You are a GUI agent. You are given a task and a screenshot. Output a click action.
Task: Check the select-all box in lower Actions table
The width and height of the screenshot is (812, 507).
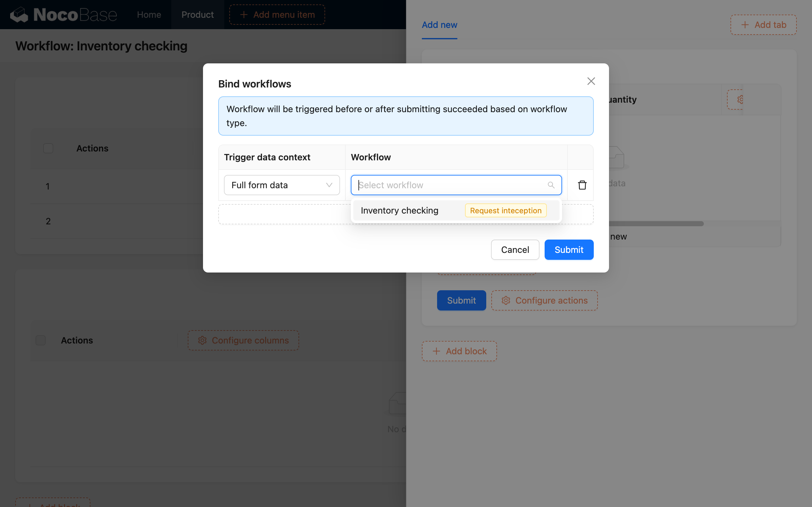40,340
